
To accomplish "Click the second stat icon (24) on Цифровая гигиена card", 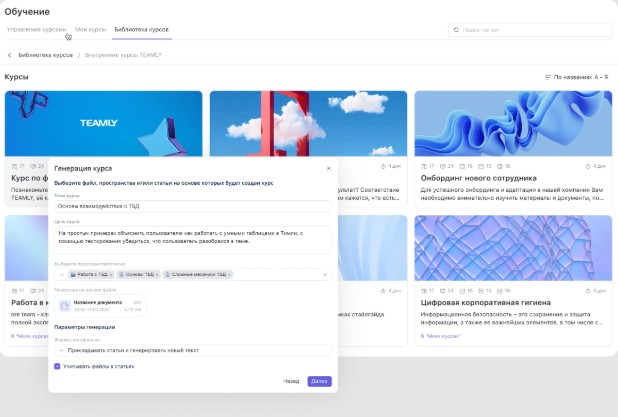I will pyautogui.click(x=443, y=291).
